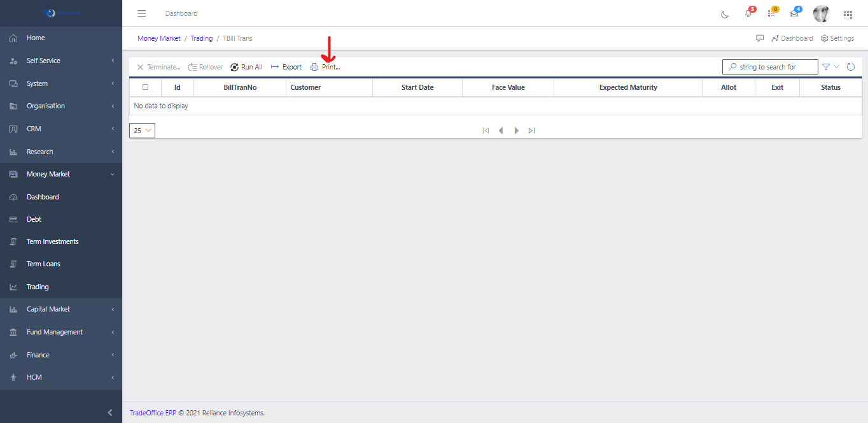Select Trading in the sidebar
This screenshot has height=423, width=868.
[38, 287]
